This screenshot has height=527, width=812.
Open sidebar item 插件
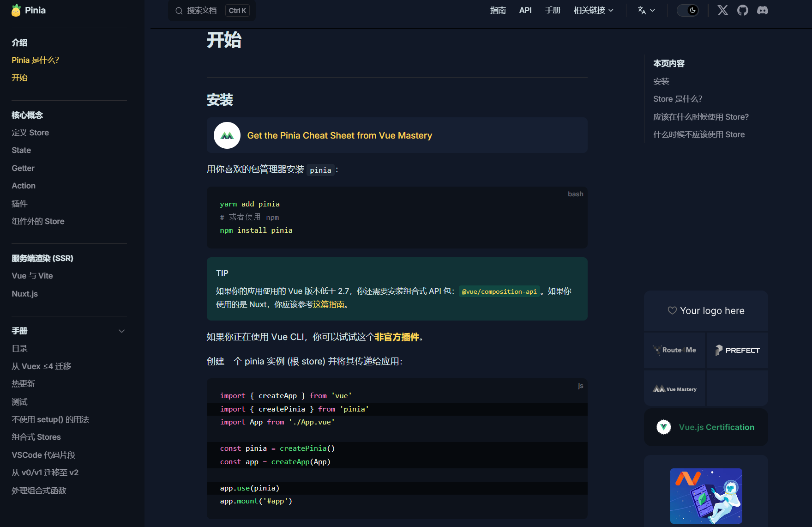tap(19, 204)
